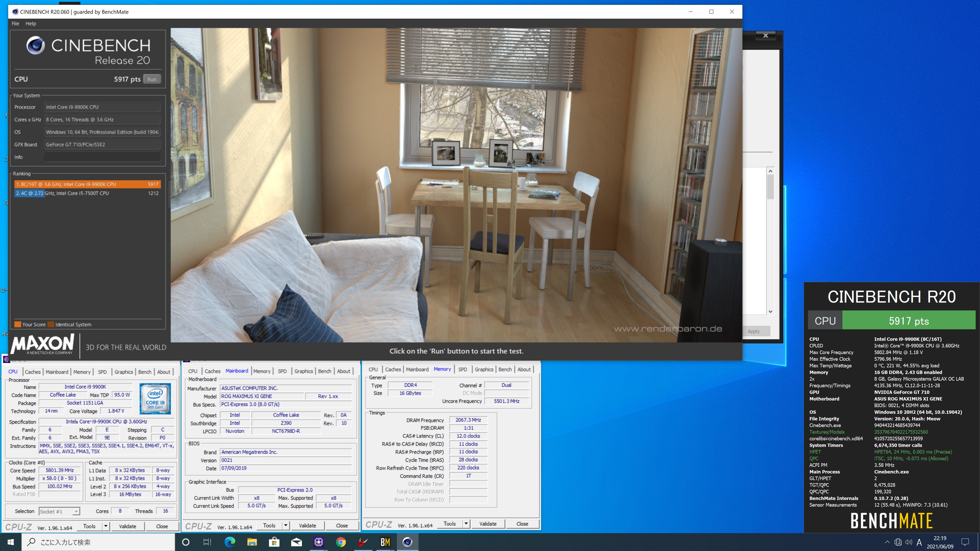This screenshot has width=980, height=551.
Task: Click the Apply button in background window
Action: coord(753,331)
